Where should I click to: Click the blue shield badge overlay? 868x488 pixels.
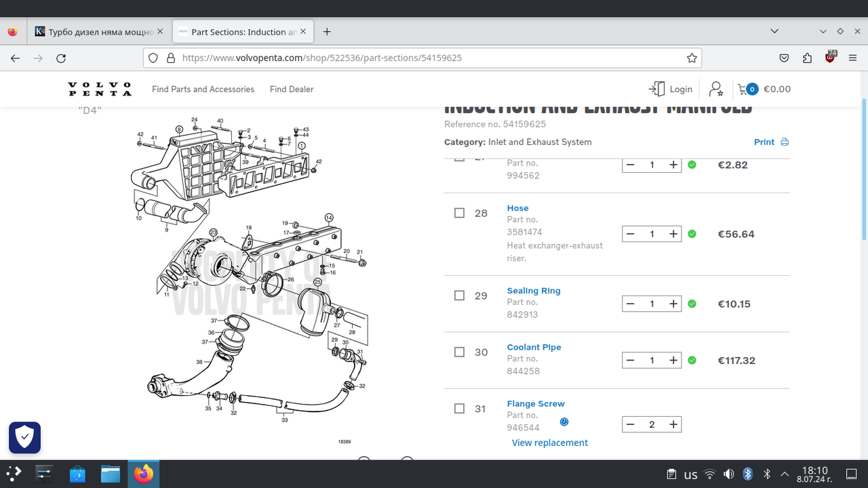24,437
